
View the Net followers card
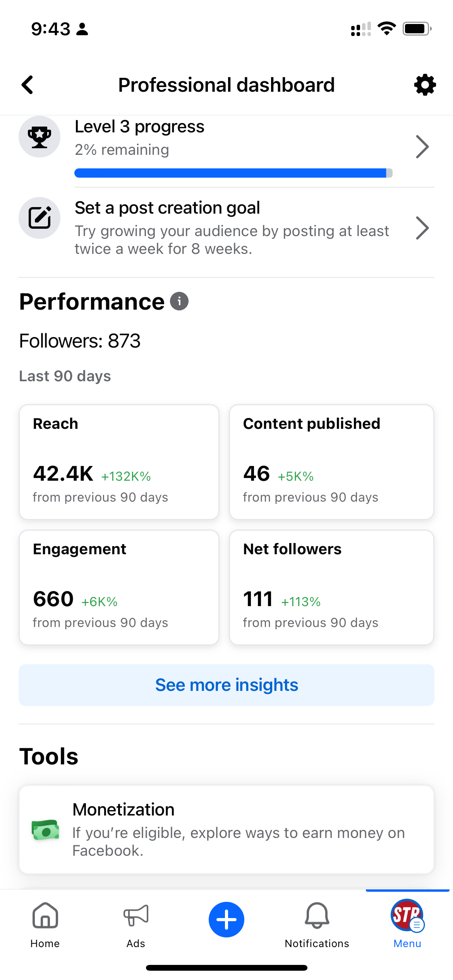[x=331, y=587]
